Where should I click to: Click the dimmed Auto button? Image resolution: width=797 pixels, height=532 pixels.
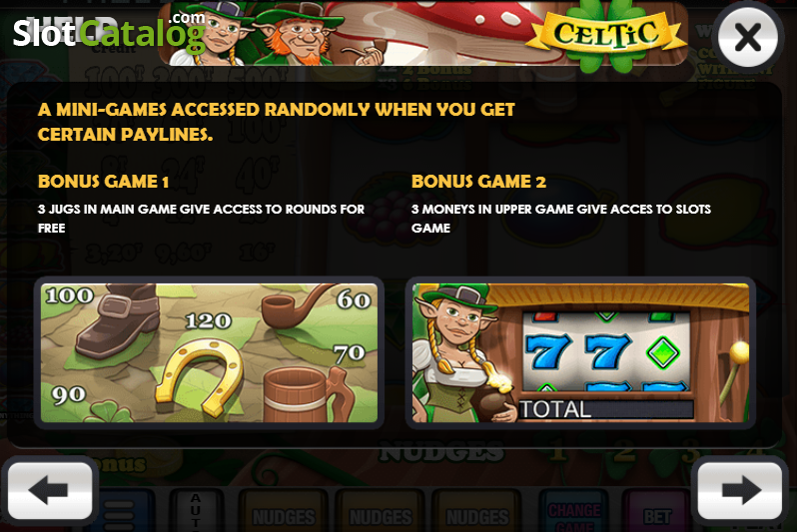(196, 511)
